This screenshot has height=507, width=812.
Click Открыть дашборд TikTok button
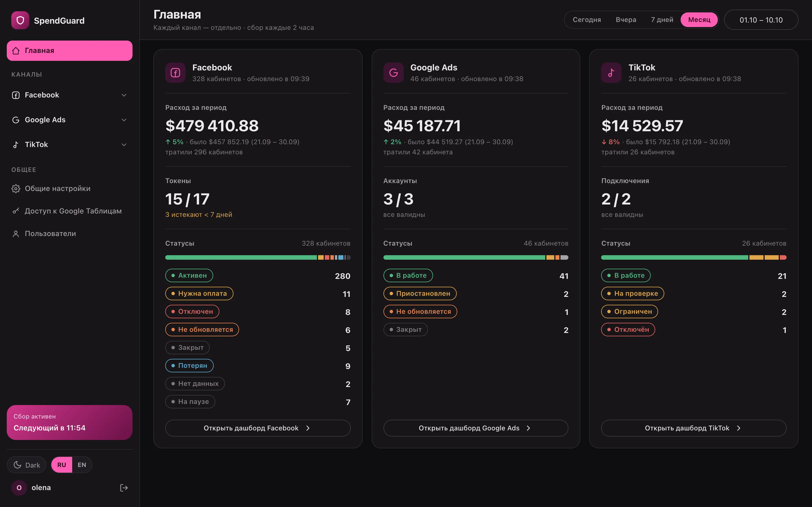(x=694, y=428)
